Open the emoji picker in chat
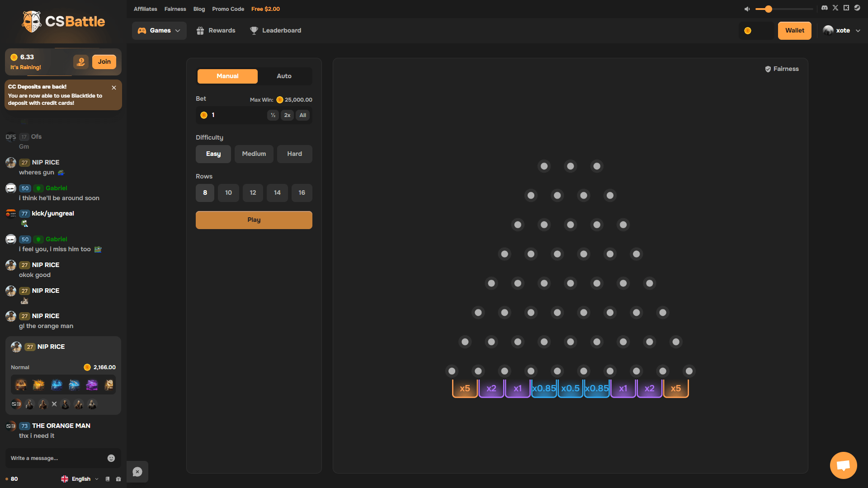This screenshot has height=488, width=868. (111, 458)
